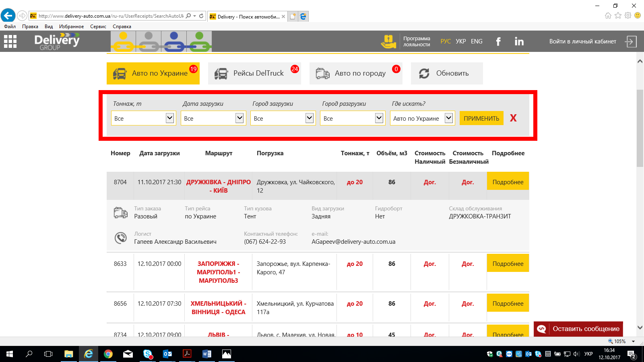Open the Вид menu
The width and height of the screenshot is (644, 362).
click(49, 27)
